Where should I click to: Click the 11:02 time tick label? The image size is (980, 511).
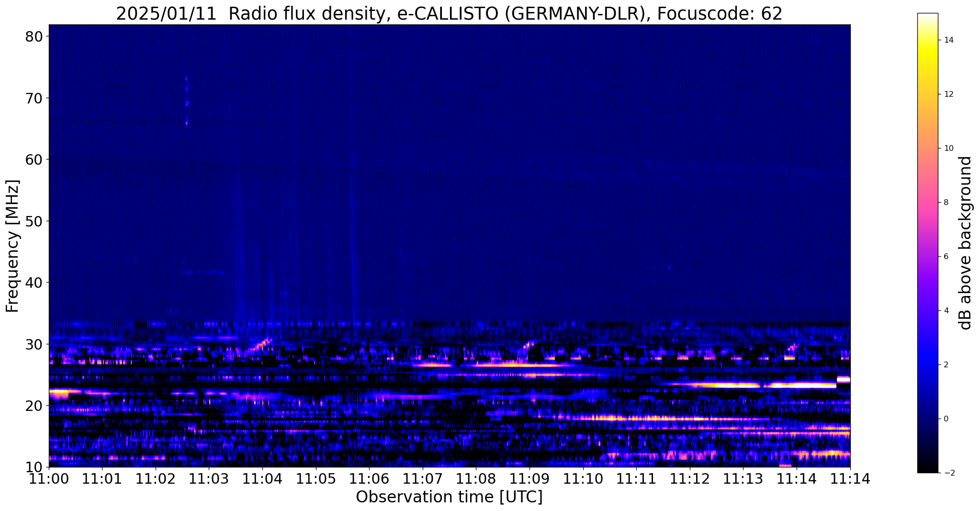(156, 478)
